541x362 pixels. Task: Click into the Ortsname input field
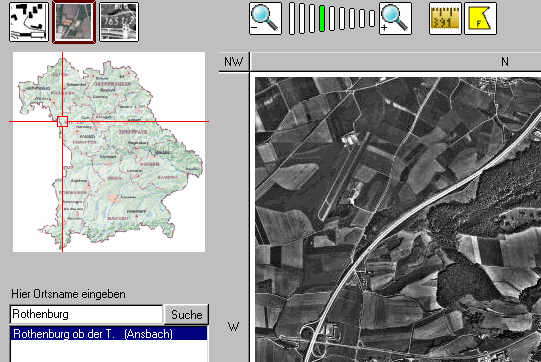[x=86, y=314]
